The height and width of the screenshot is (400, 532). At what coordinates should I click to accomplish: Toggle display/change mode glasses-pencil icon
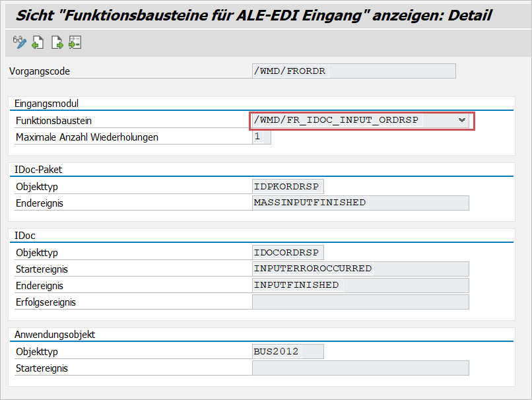(x=19, y=44)
